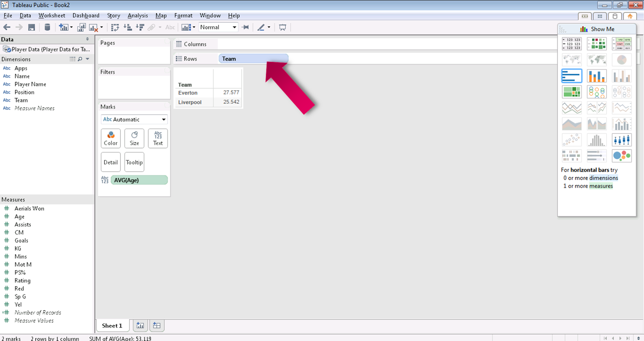Click the Connect to Data cylinder icon
This screenshot has height=341, width=644.
[x=47, y=27]
